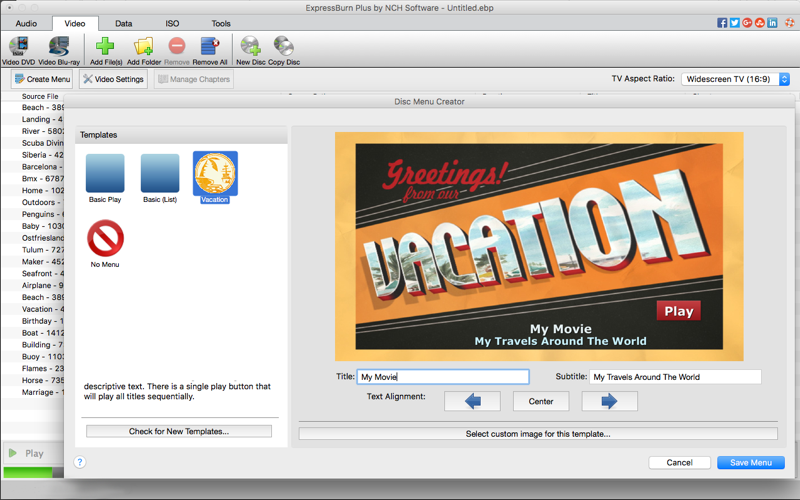Click the Remove All icon
Image resolution: width=800 pixels, height=500 pixels.
click(210, 46)
